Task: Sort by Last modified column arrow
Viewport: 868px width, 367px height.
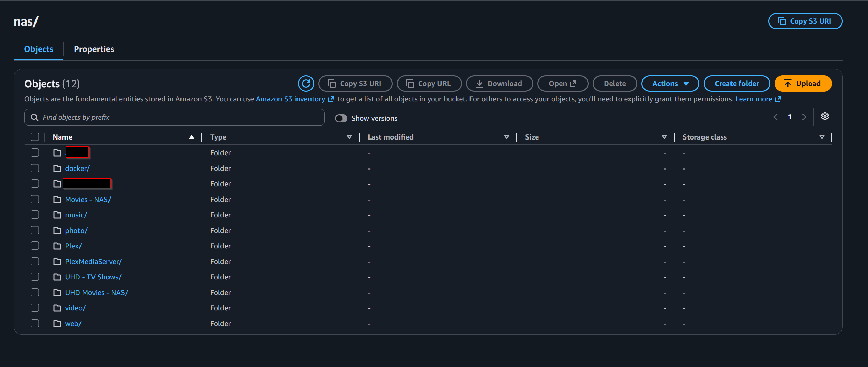Action: [507, 137]
